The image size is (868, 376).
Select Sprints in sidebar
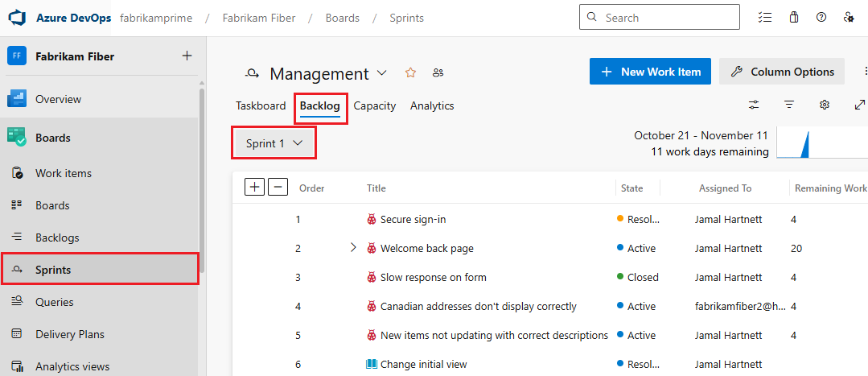(99, 270)
